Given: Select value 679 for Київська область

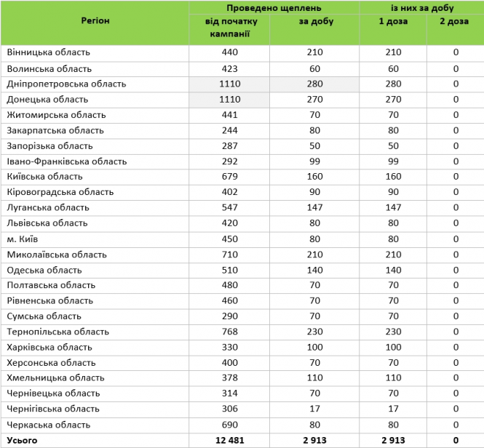Looking at the screenshot, I should click(x=230, y=177).
